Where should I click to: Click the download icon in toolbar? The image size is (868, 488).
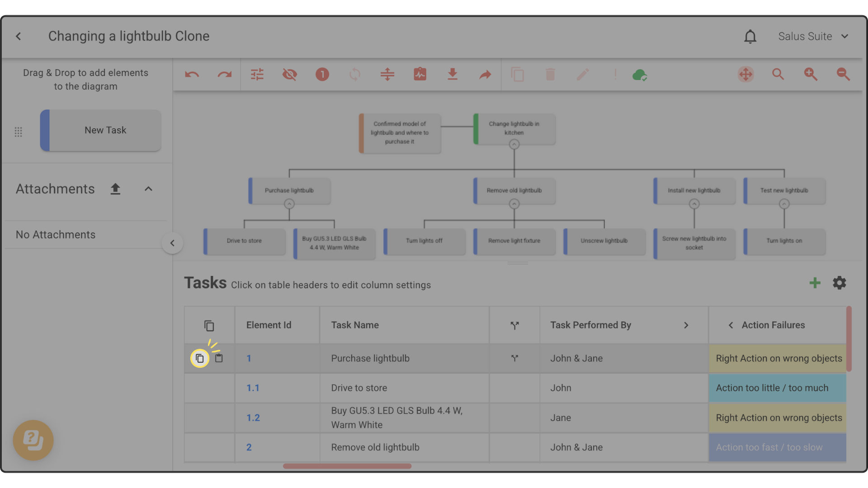(x=453, y=75)
